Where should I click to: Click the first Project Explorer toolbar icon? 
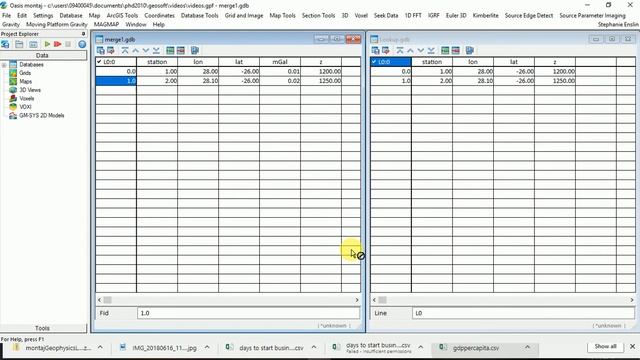click(5, 44)
